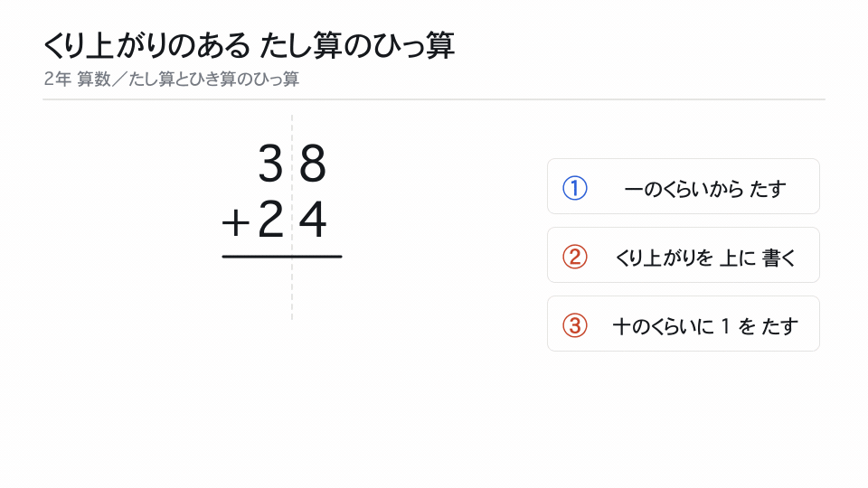Click the red circled number ② icon
Viewport: 868px width, 488px height.
(575, 257)
